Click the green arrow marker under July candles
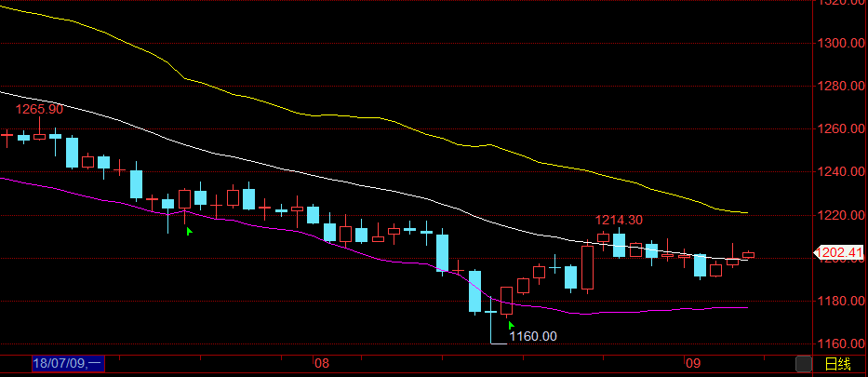Image resolution: width=868 pixels, height=377 pixels. tap(189, 231)
